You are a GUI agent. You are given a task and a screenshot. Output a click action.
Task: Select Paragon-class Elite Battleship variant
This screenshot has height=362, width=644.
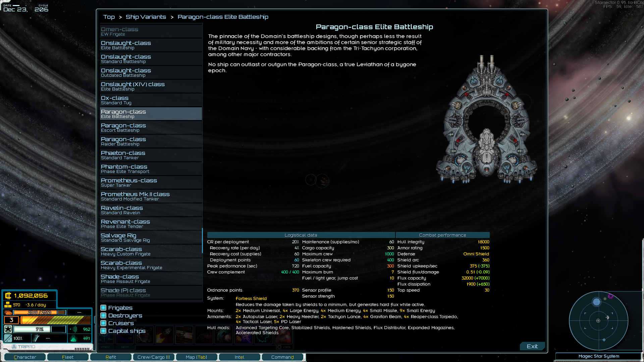150,114
